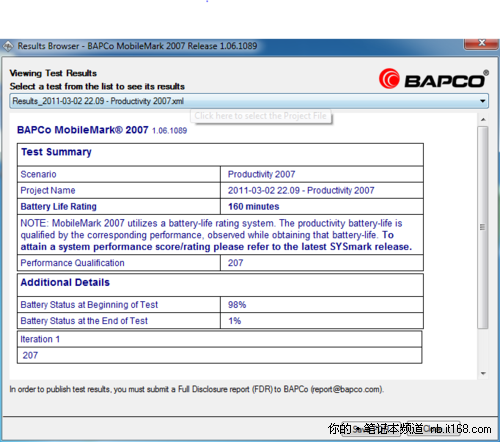Click the vertical scrollbar thumb
Viewport: 500px width, 442px height.
(x=483, y=227)
